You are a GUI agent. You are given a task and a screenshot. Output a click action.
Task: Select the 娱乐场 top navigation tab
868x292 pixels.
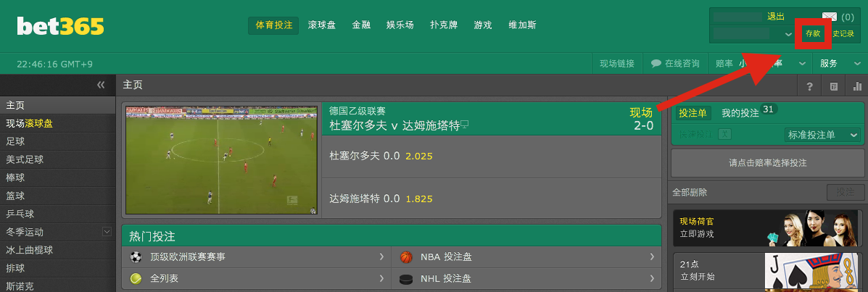click(400, 25)
